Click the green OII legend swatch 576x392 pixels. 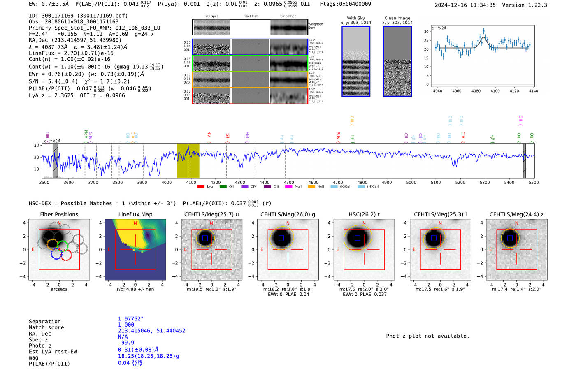click(223, 187)
